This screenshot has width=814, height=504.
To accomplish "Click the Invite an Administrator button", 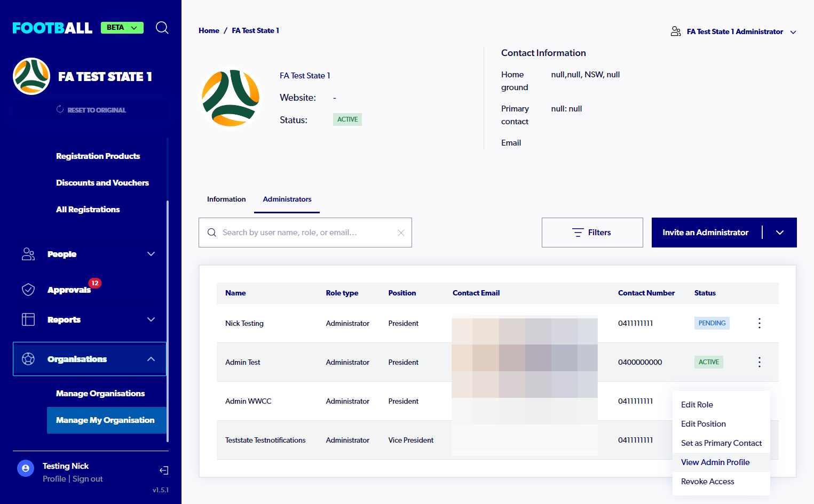I will coord(706,233).
